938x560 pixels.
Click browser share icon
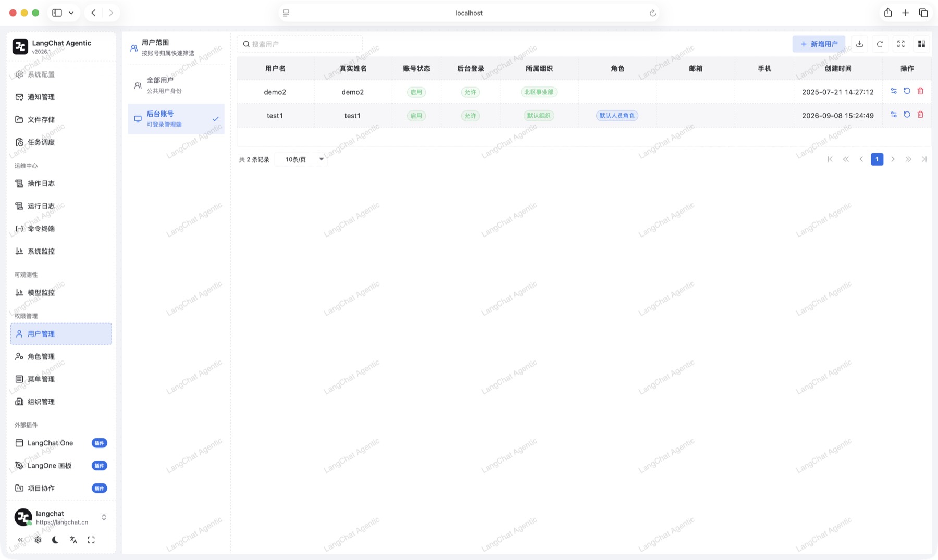pyautogui.click(x=888, y=13)
